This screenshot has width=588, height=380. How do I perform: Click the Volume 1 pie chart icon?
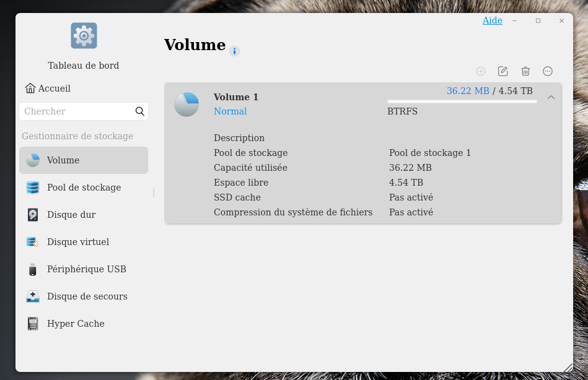[x=186, y=105]
